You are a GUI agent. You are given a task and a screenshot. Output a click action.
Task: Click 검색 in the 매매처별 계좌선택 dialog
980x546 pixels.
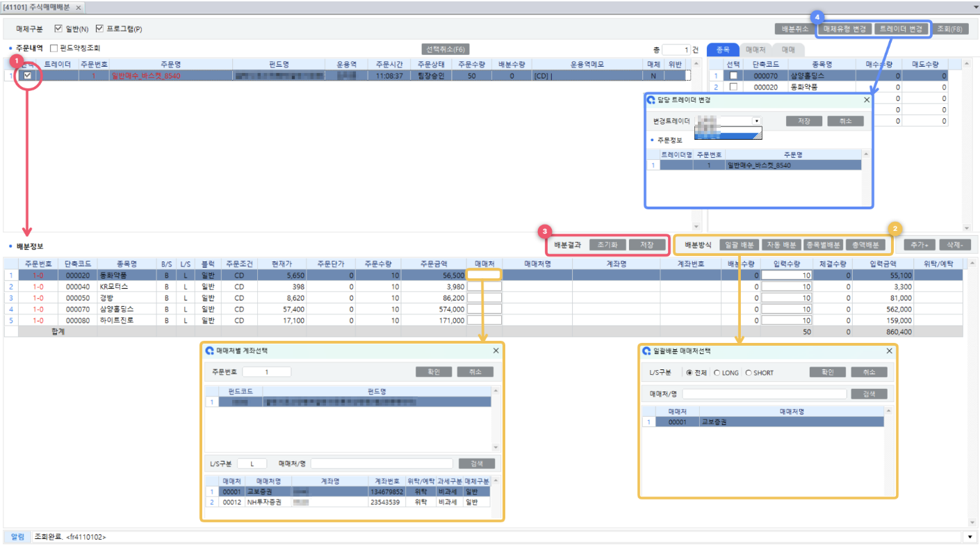477,464
